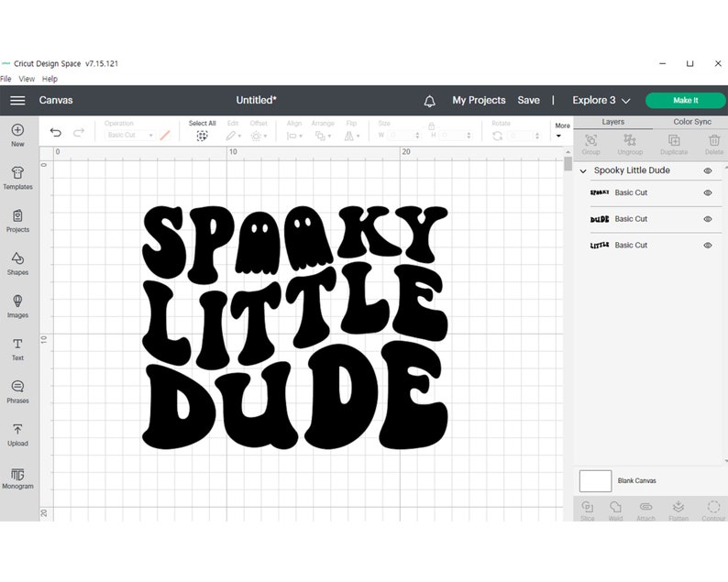Viewport: 728px width, 582px height.
Task: Click the height size input field
Action: pos(452,135)
